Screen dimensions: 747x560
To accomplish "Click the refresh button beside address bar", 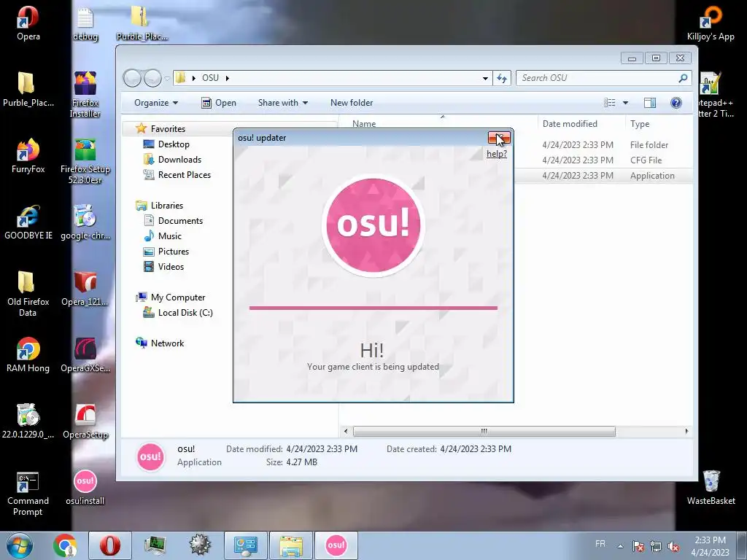I will tap(502, 78).
